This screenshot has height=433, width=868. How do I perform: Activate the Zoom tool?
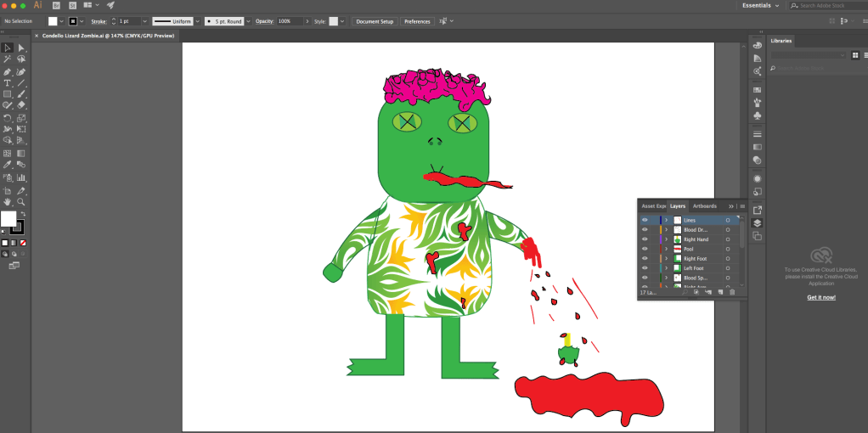(21, 202)
